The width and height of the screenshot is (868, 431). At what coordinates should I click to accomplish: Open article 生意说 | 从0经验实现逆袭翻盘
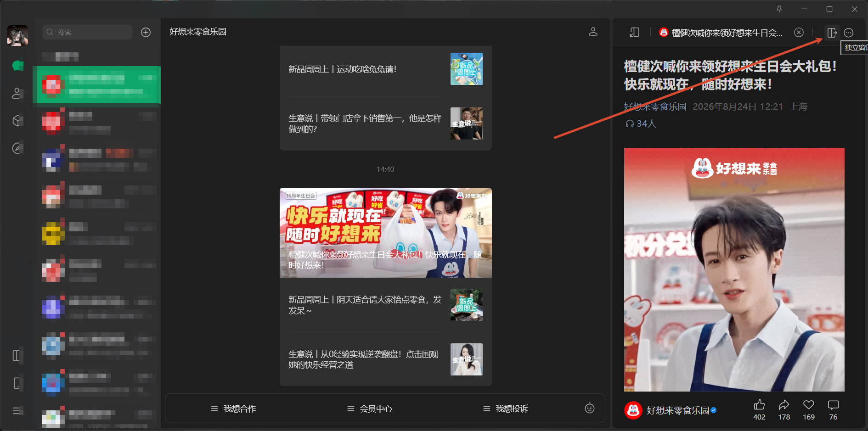363,359
